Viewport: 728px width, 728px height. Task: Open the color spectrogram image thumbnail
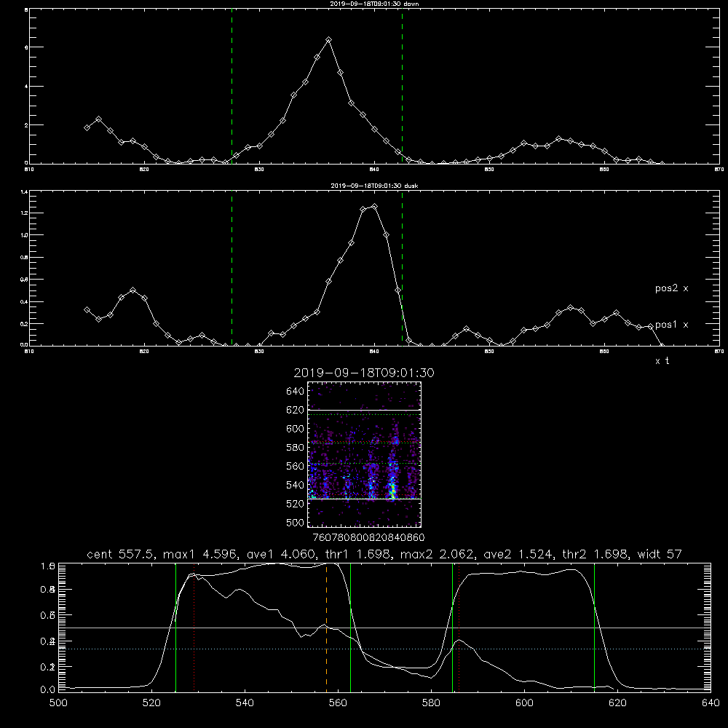(x=365, y=454)
